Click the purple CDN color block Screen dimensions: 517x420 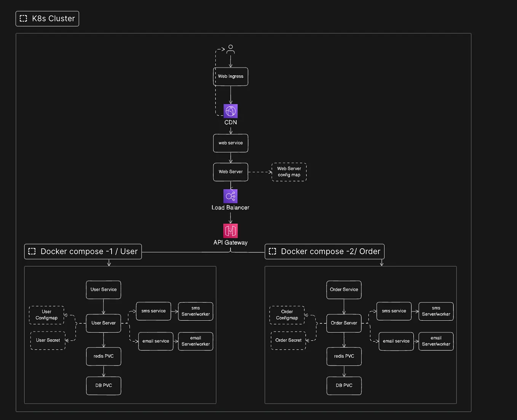tap(230, 111)
